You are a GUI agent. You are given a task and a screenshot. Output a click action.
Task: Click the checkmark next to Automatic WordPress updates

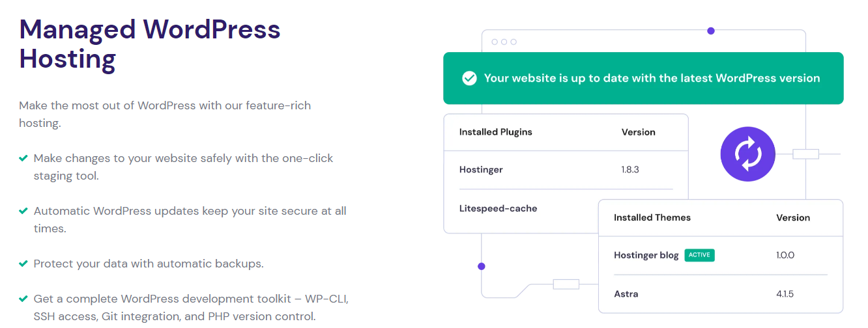pos(23,211)
